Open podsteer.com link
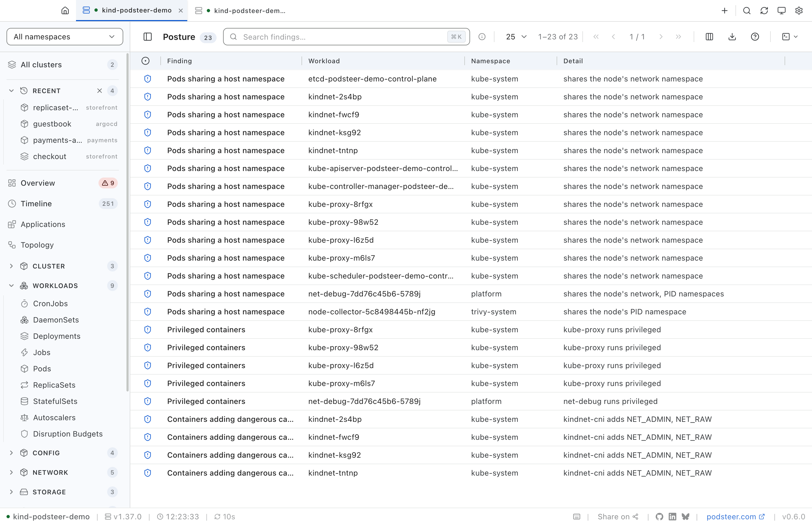812x525 pixels. (735, 517)
